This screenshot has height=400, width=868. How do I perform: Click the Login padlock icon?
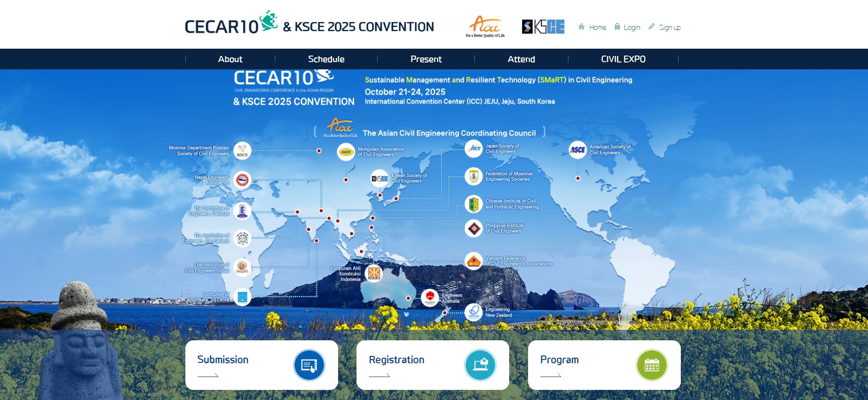click(617, 27)
